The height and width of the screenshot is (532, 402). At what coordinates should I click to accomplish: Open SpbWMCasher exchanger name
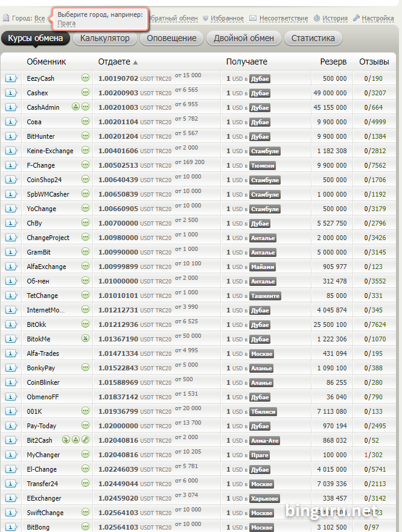click(x=48, y=194)
